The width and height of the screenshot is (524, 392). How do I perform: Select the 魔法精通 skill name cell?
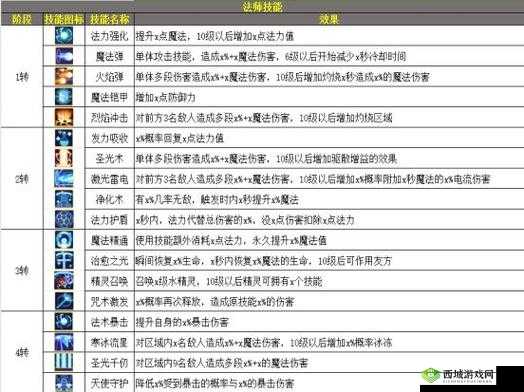110,240
